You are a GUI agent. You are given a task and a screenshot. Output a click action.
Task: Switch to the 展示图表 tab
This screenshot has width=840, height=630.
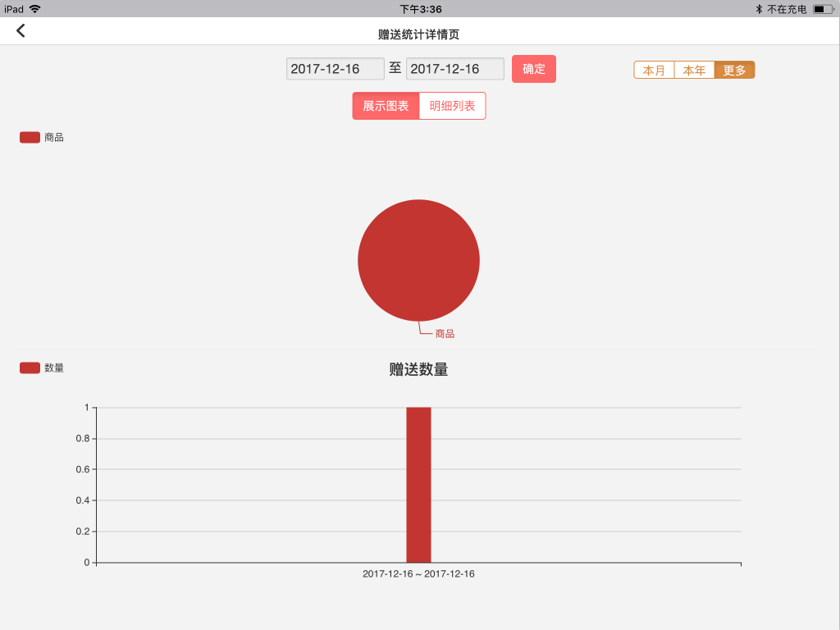pos(386,106)
